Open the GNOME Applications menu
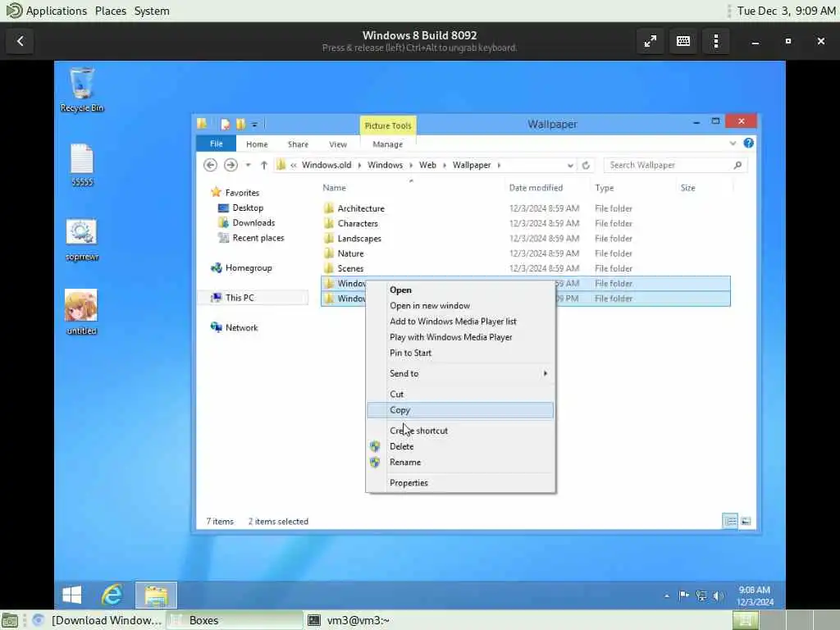 coord(57,11)
